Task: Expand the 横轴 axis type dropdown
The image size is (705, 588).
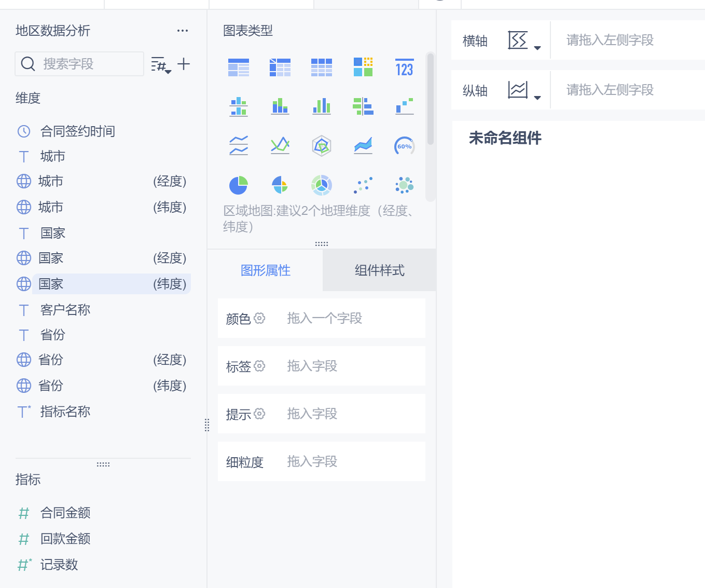Action: 524,40
